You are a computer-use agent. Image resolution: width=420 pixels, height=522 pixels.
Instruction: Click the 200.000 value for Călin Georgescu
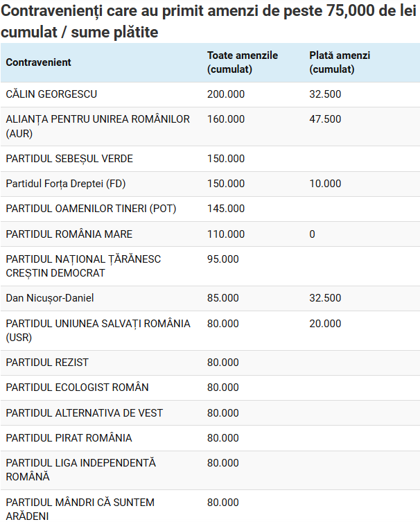[226, 94]
